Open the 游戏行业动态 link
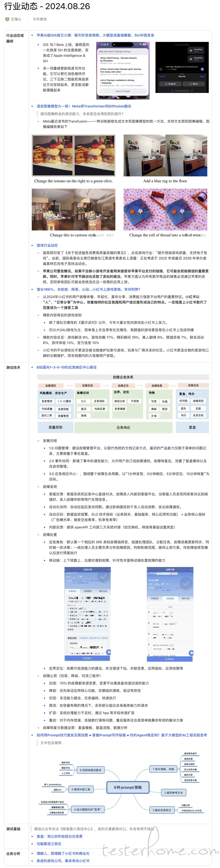 47,245
